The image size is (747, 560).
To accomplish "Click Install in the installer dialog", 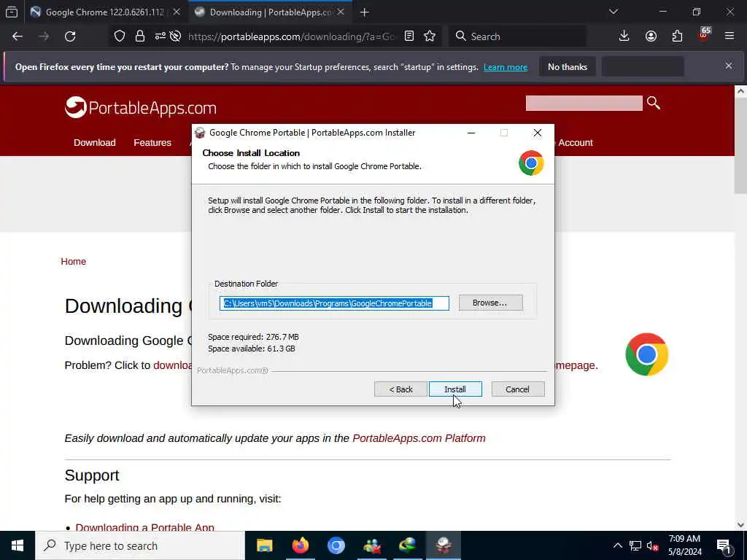I will pyautogui.click(x=455, y=389).
